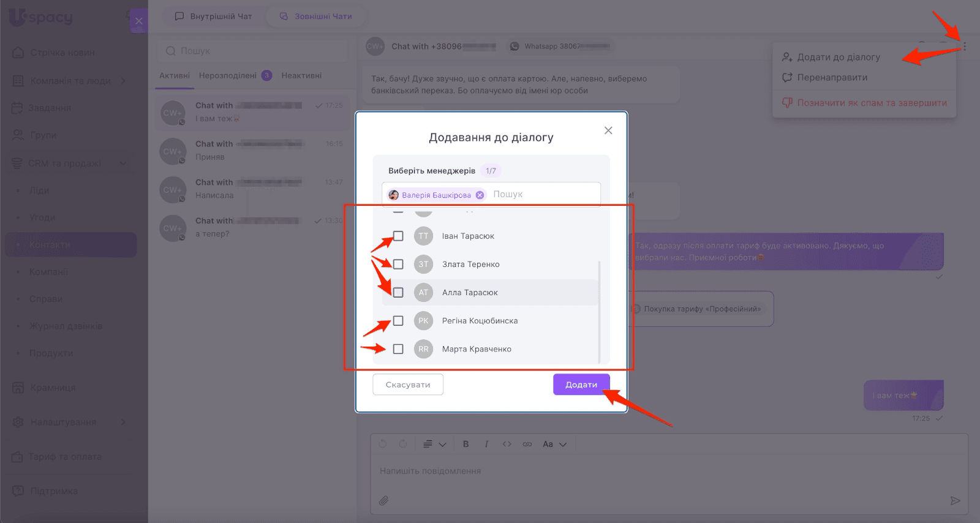Click the paperclip attachment icon
Screen dimensions: 980x523
pos(383,500)
